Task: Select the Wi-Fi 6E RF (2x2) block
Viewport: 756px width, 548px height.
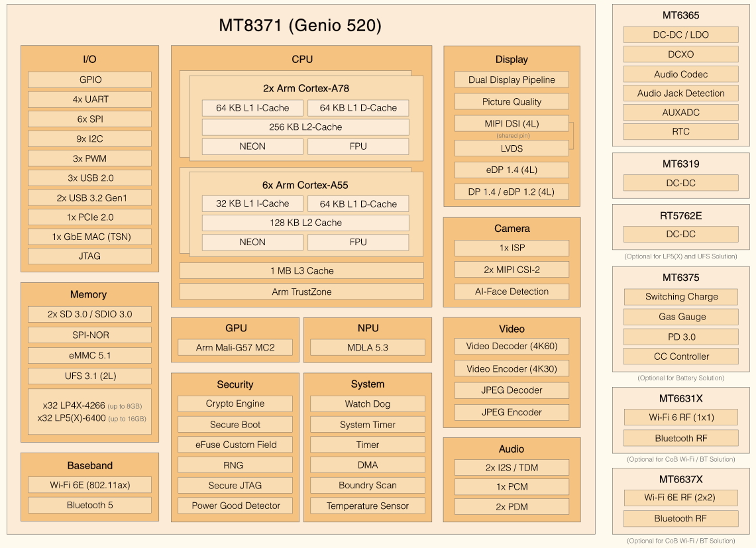Action: click(680, 498)
